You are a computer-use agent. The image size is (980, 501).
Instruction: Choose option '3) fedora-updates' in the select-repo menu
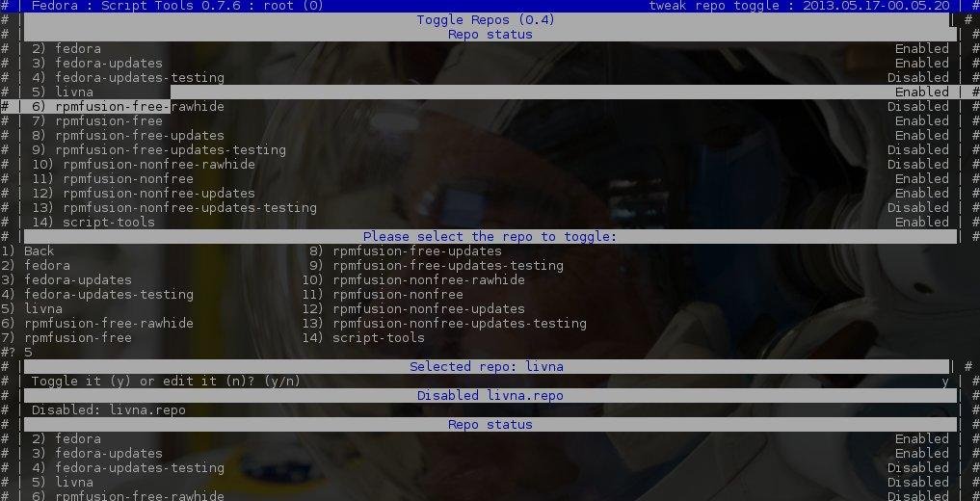tap(66, 279)
